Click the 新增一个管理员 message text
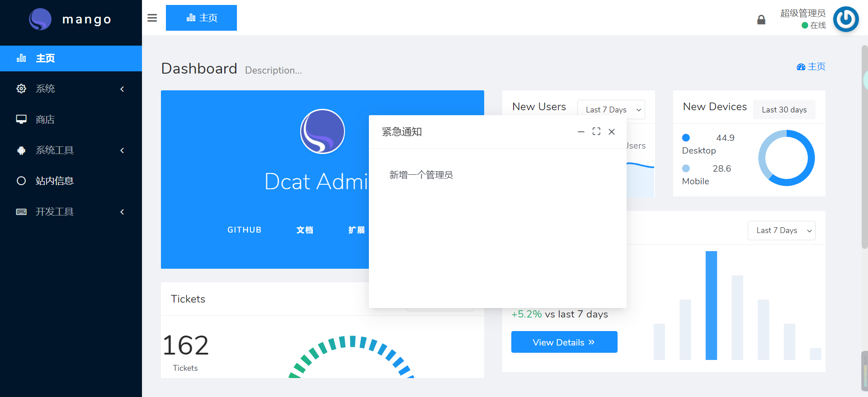This screenshot has width=868, height=397. point(421,175)
